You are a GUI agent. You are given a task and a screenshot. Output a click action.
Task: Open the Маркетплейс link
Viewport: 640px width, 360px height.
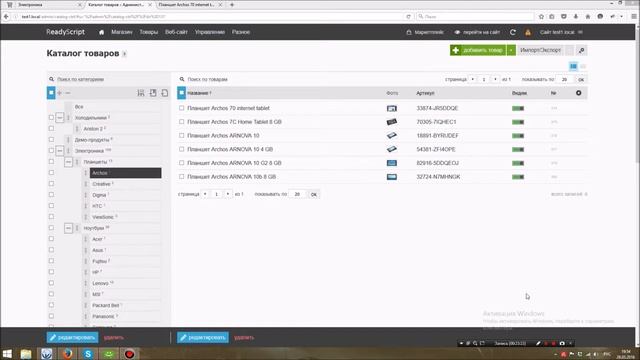pos(425,32)
